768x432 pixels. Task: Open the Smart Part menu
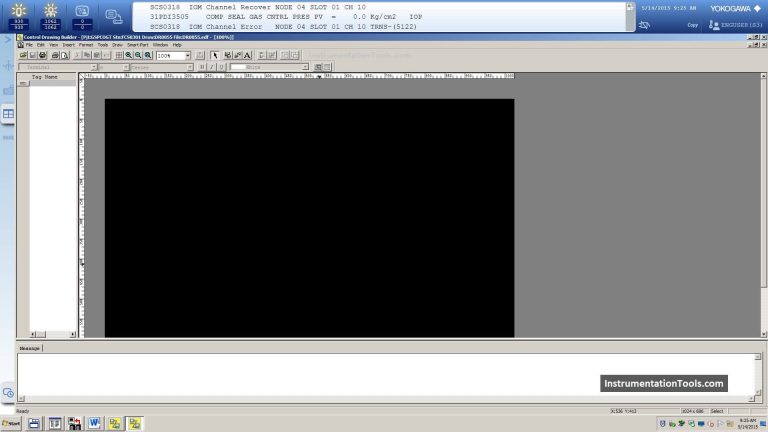click(137, 45)
